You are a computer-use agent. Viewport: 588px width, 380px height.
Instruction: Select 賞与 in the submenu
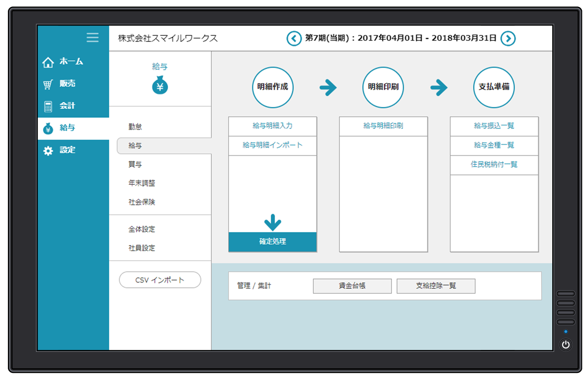point(135,164)
